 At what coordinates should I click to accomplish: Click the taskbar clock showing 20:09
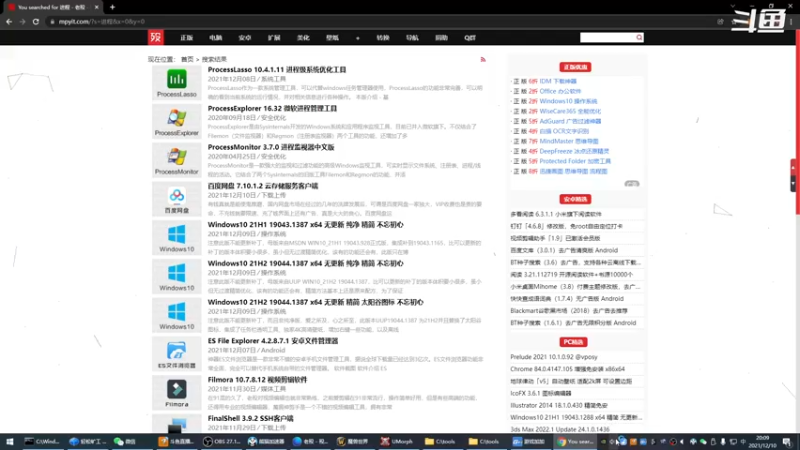coord(762,442)
